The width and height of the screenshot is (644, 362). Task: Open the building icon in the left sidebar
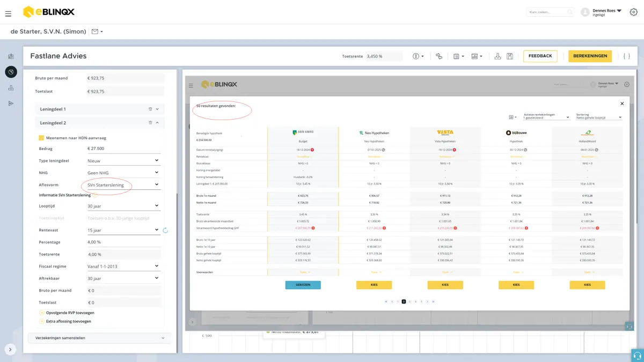click(11, 56)
